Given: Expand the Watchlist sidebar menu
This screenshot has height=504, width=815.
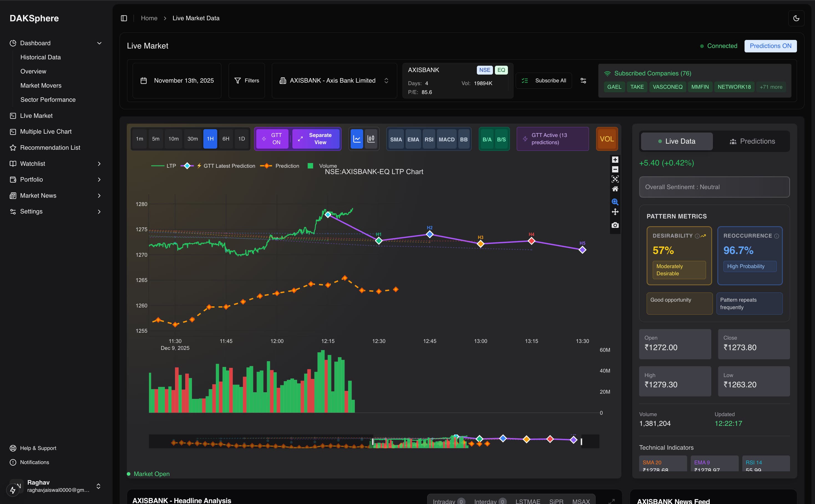Looking at the screenshot, I should point(99,163).
